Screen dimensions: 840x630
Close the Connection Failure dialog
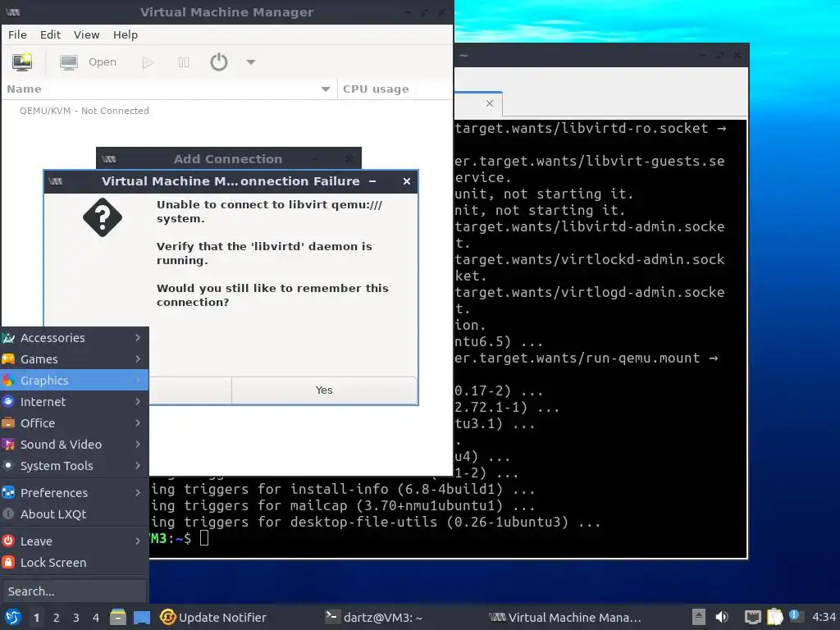[407, 181]
